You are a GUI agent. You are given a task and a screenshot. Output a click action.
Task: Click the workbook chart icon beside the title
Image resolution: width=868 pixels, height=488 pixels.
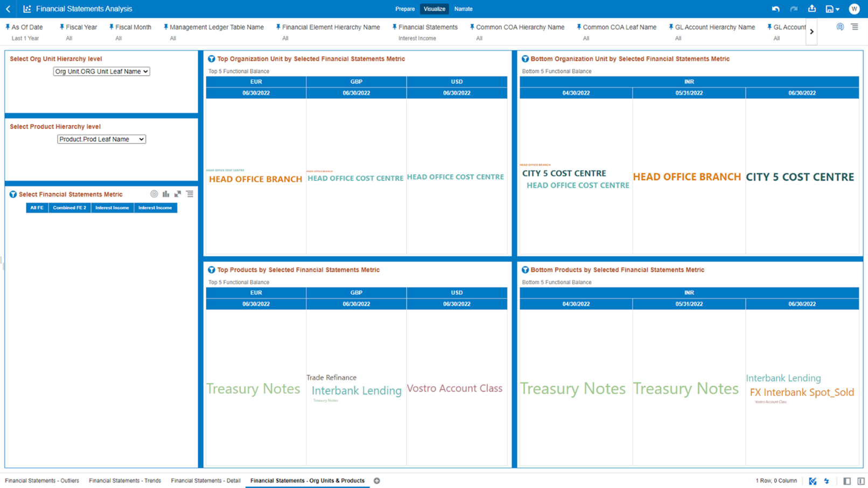point(27,9)
